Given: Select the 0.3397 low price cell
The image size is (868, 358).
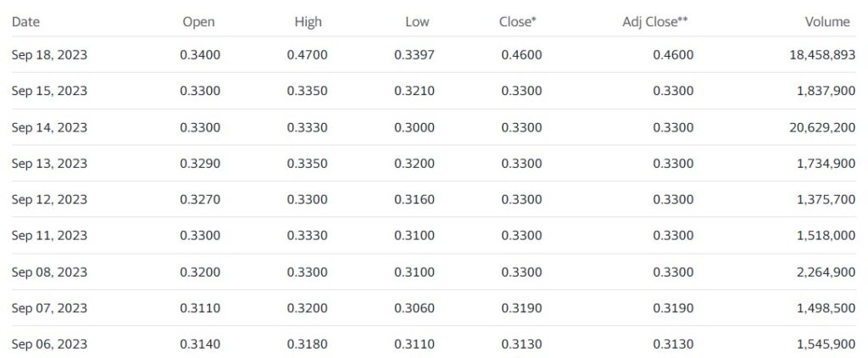Looking at the screenshot, I should (x=415, y=55).
